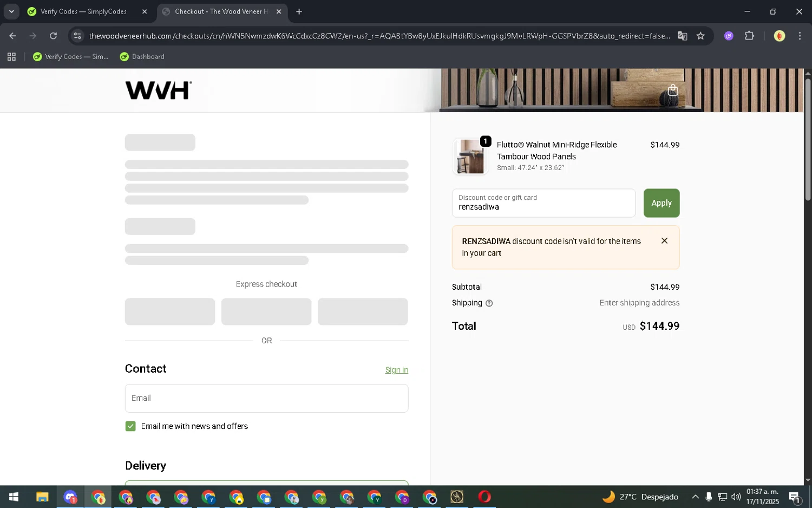
Task: Open the Extensions puzzle icon
Action: coord(749,36)
